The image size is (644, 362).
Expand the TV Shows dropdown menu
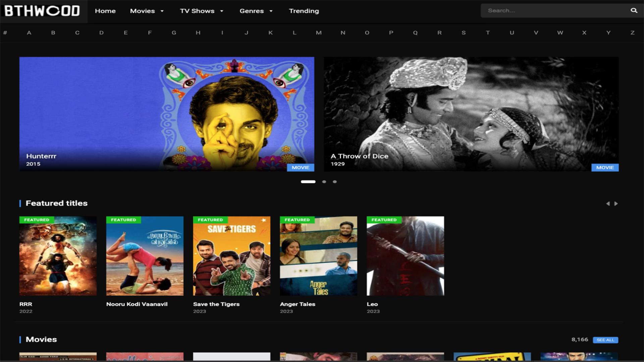pyautogui.click(x=202, y=11)
